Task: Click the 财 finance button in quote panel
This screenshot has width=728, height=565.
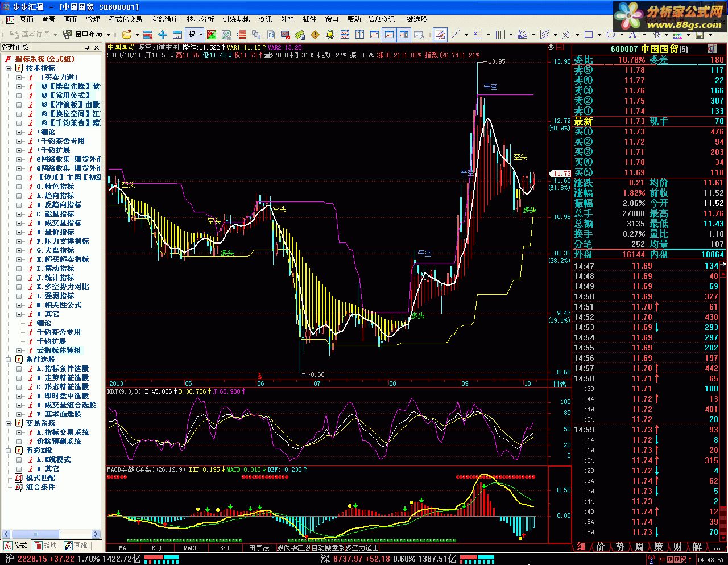Action: pyautogui.click(x=677, y=547)
